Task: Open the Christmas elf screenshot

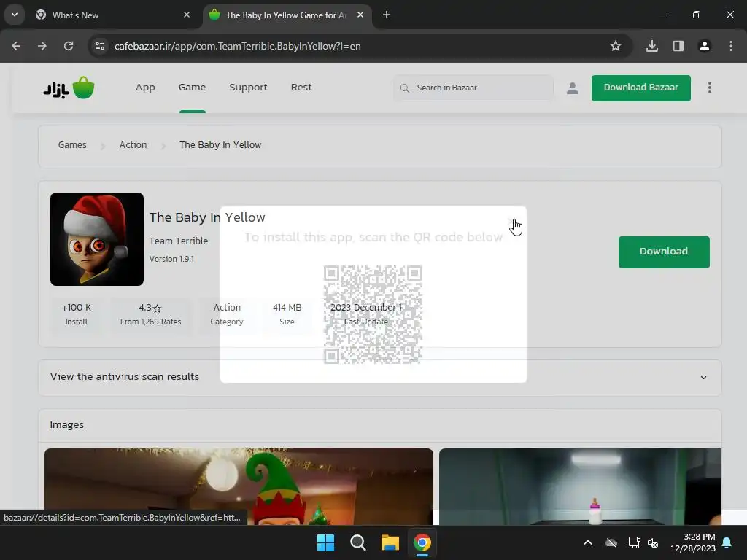Action: click(x=239, y=486)
